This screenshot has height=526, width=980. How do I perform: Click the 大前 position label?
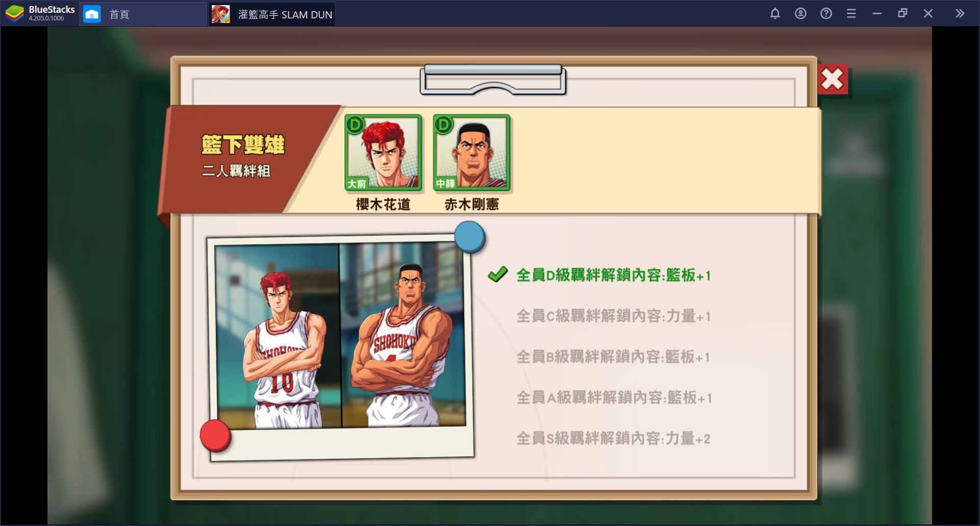click(x=357, y=184)
